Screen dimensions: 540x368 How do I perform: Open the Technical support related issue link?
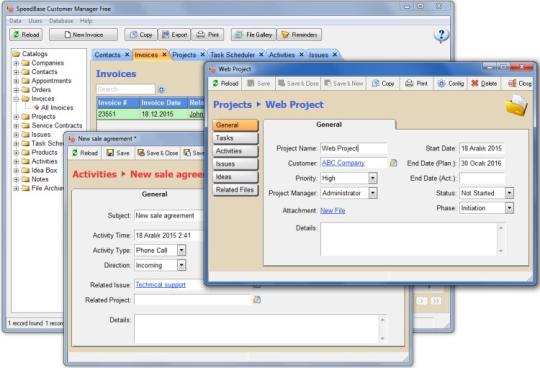(x=160, y=284)
